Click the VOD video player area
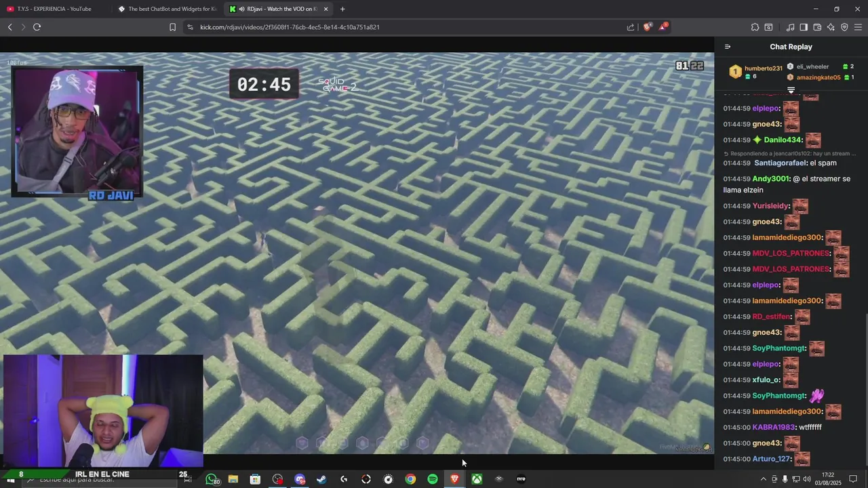868x488 pixels. (357, 253)
